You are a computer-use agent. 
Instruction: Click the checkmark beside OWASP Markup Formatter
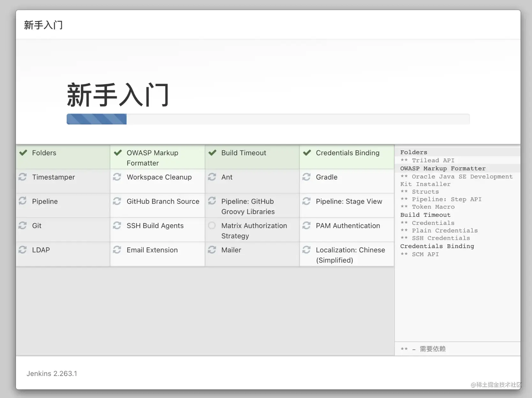point(118,153)
